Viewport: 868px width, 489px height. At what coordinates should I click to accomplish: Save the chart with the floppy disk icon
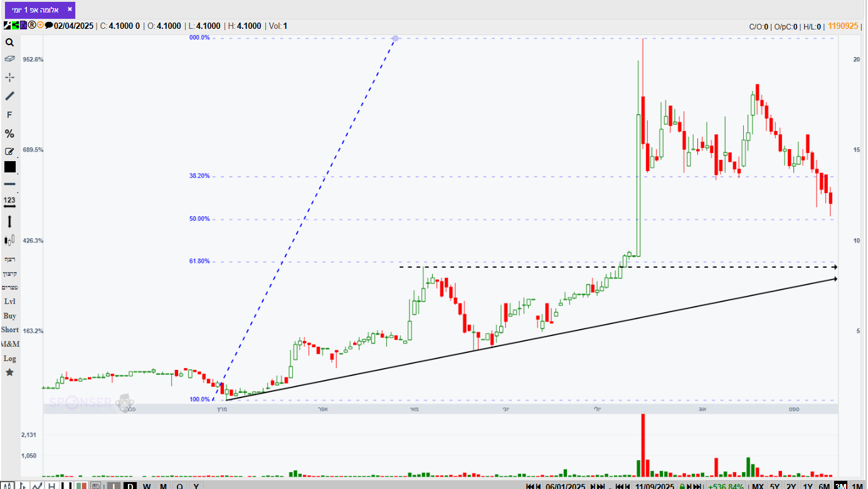click(96, 486)
